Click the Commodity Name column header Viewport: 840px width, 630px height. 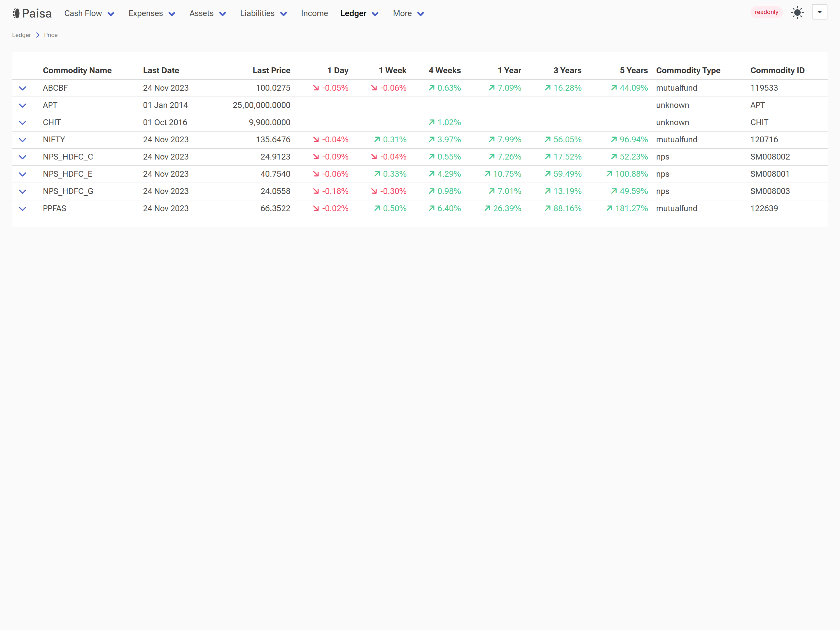pos(77,70)
